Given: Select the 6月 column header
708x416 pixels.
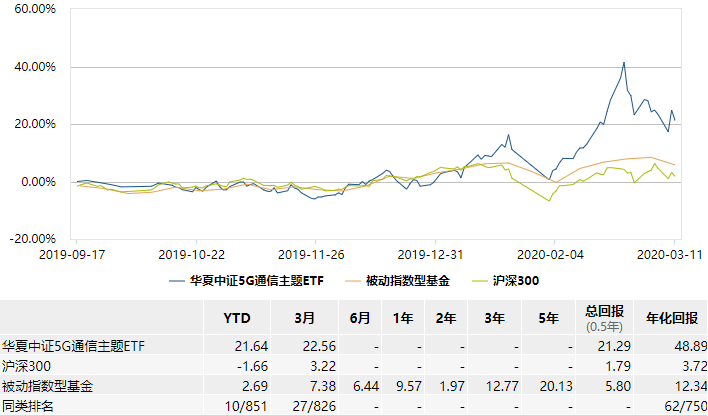Looking at the screenshot, I should click(x=361, y=318).
